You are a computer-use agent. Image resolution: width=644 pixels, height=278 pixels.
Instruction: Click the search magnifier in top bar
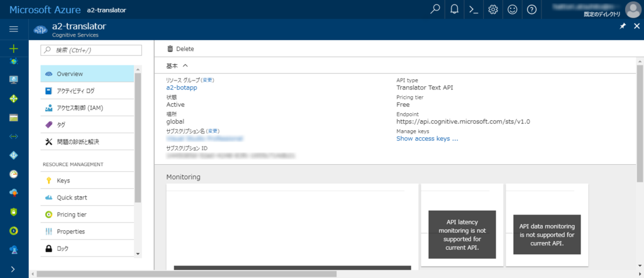click(435, 9)
